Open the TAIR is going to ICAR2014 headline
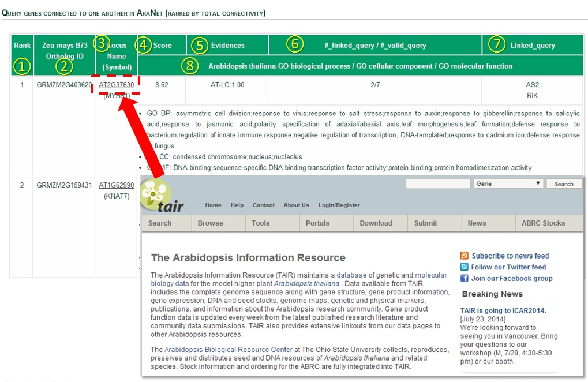Image resolution: width=588 pixels, height=382 pixels. [503, 310]
